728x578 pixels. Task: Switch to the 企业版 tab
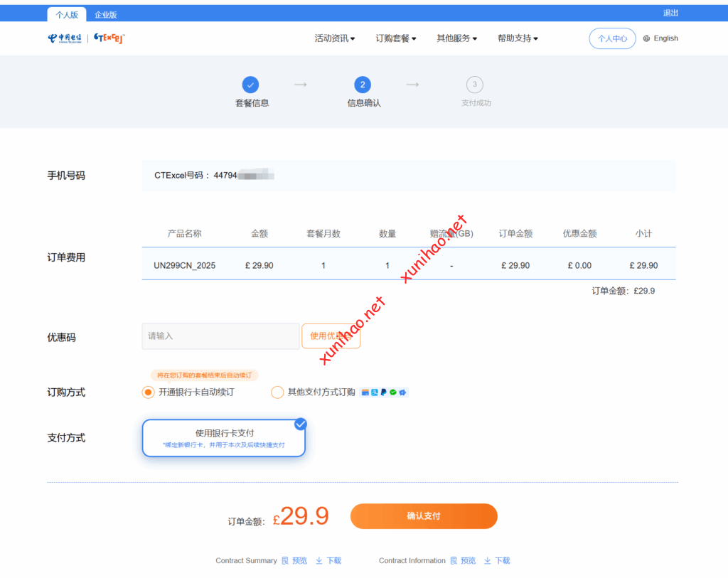coord(106,14)
